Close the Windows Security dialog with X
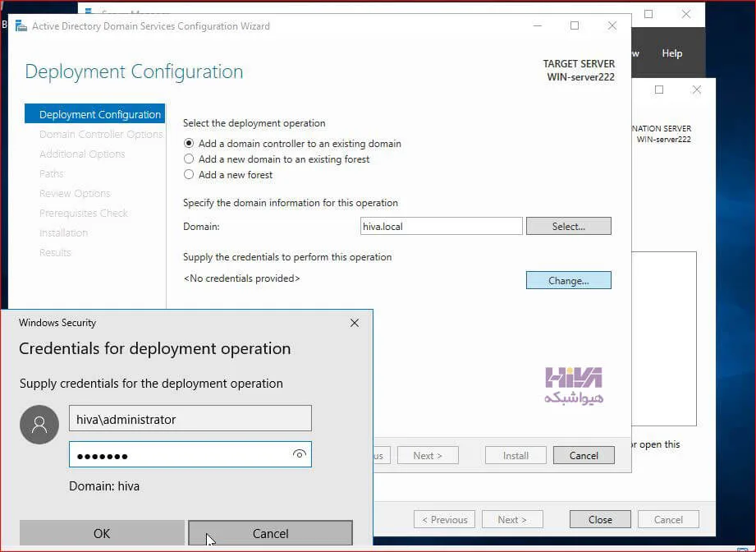 click(355, 323)
